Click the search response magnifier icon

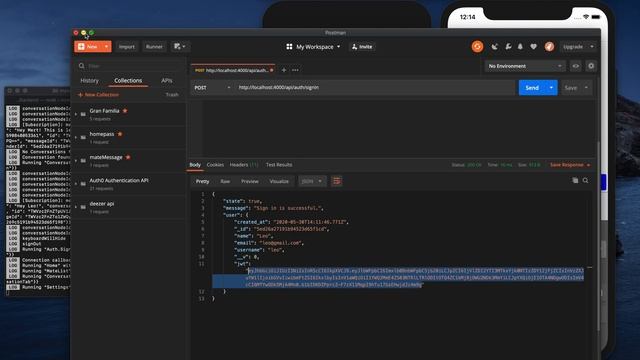585,180
